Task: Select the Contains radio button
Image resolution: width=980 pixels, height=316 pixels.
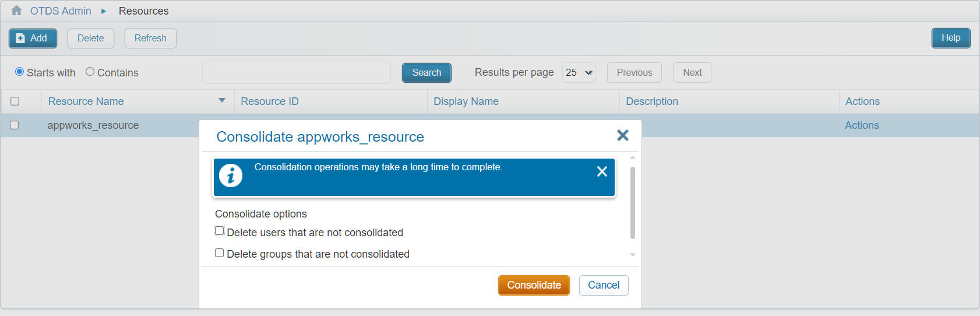Action: tap(90, 72)
